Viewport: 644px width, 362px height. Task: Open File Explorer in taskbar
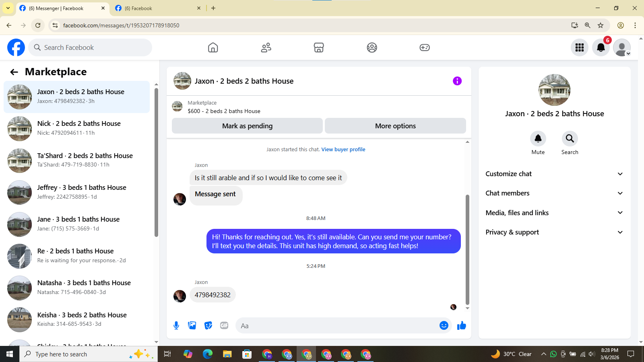point(227,354)
